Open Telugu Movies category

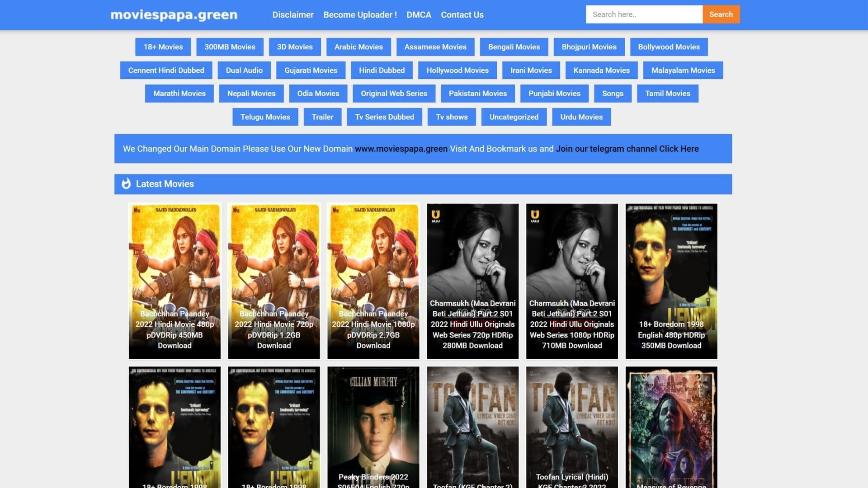pyautogui.click(x=265, y=117)
